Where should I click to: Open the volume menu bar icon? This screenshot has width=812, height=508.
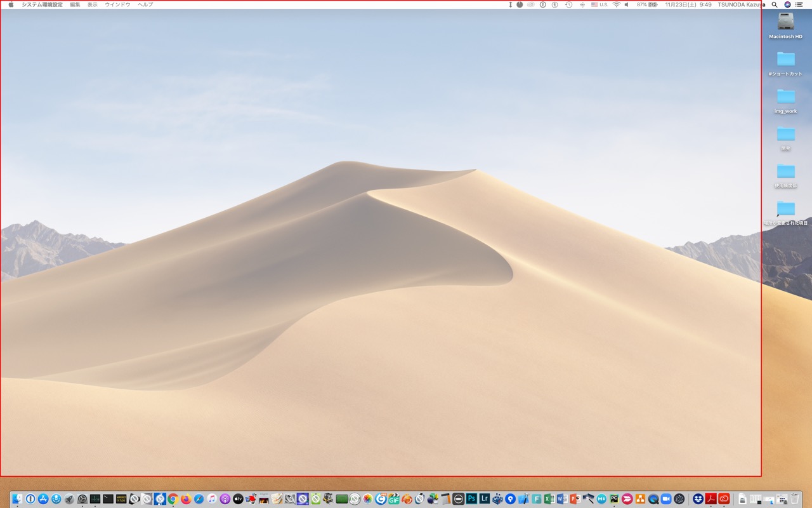click(x=626, y=4)
